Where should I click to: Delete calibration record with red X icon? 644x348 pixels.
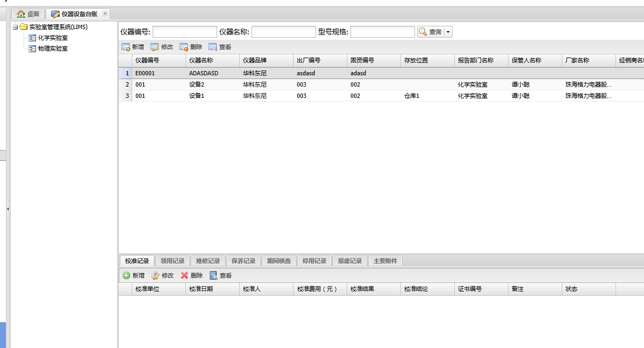point(184,275)
